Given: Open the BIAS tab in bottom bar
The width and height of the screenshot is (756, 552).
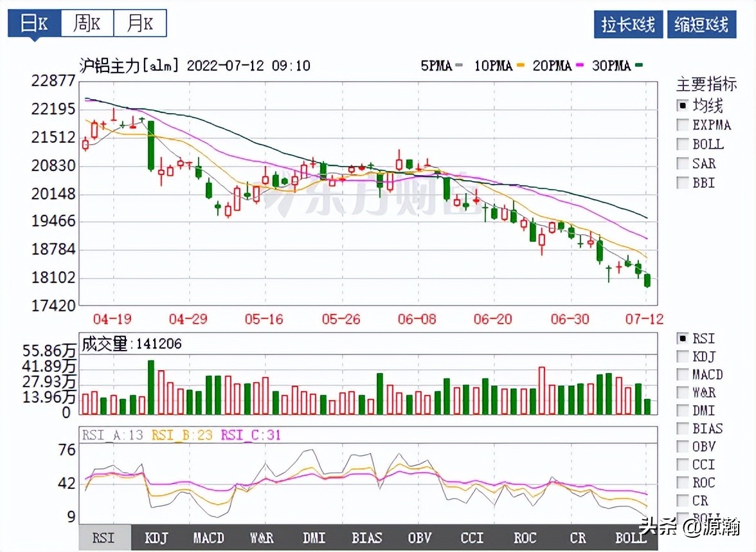Looking at the screenshot, I should pyautogui.click(x=367, y=538).
